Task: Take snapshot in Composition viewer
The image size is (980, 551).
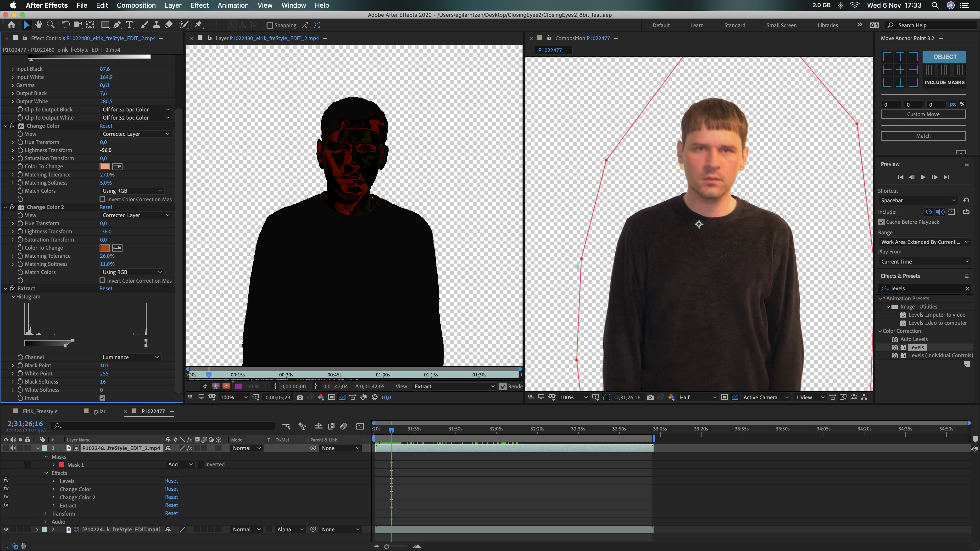Action: [650, 397]
